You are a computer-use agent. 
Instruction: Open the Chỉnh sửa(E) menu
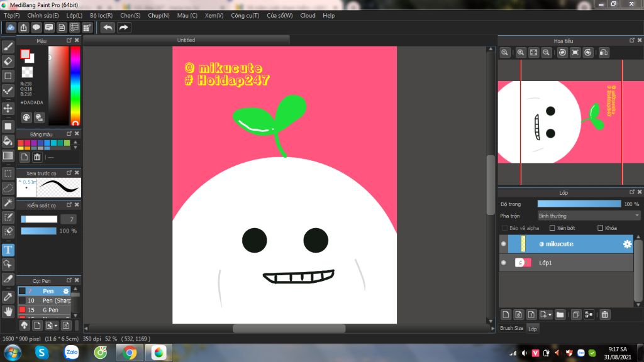point(43,16)
